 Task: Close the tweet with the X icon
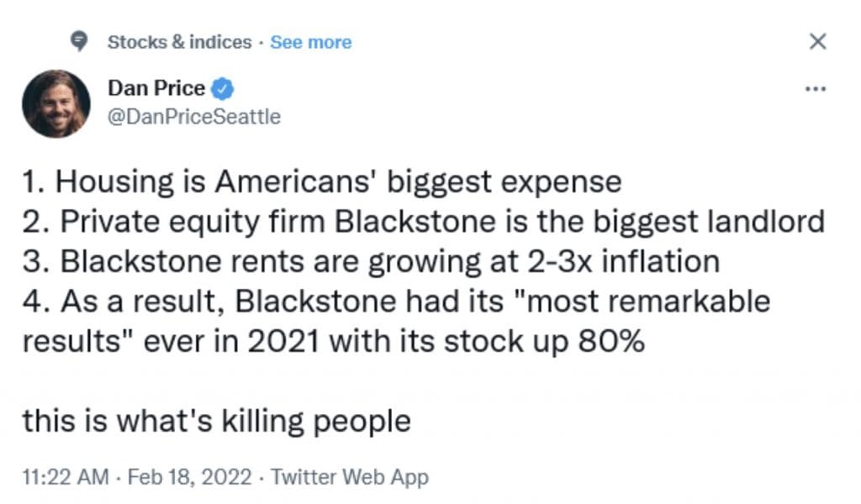coord(817,41)
